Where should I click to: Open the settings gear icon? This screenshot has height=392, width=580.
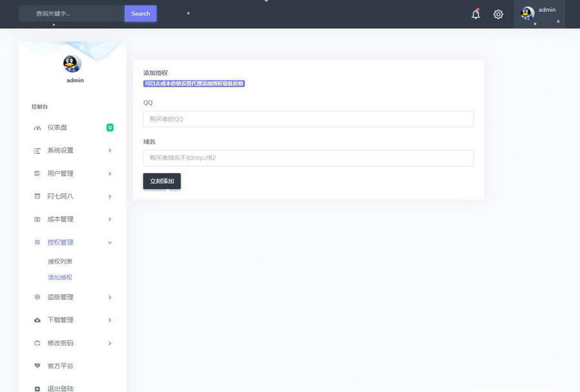498,14
